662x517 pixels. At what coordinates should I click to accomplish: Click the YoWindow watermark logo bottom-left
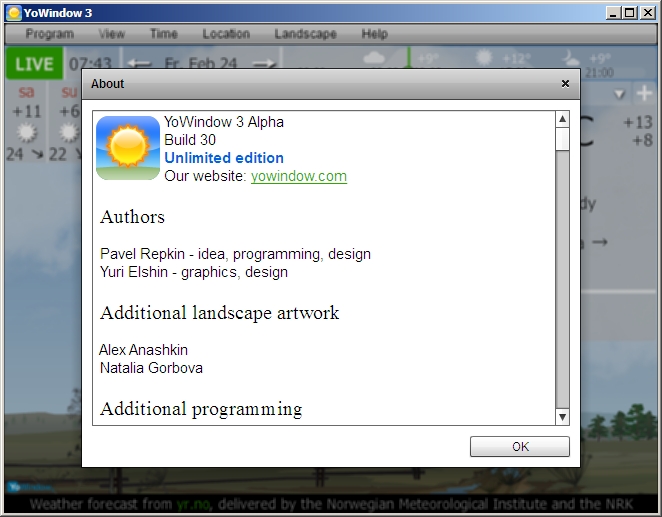click(x=30, y=487)
